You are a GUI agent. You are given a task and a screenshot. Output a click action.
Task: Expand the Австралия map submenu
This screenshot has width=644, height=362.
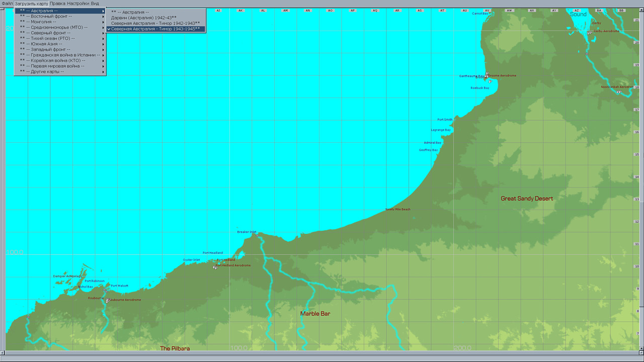coord(60,11)
